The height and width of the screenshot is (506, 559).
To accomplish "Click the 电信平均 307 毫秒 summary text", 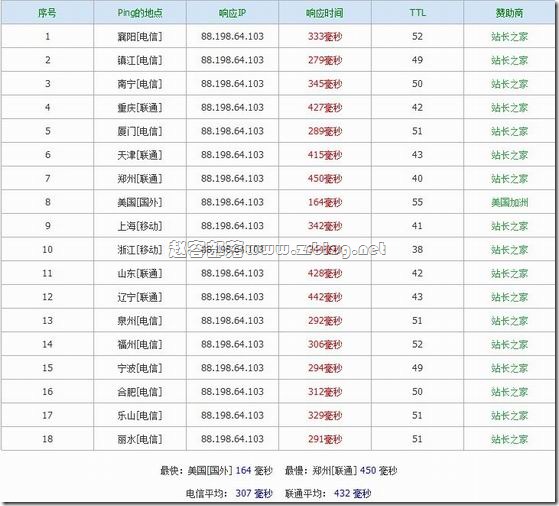I will point(229,494).
